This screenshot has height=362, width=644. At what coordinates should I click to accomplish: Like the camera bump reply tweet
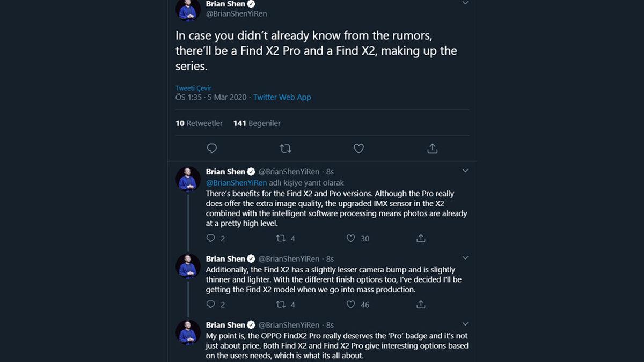(x=351, y=305)
